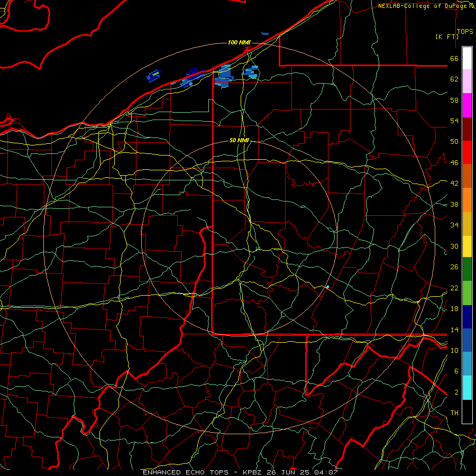Click the 18 legend value
476x476 pixels.
454,309
